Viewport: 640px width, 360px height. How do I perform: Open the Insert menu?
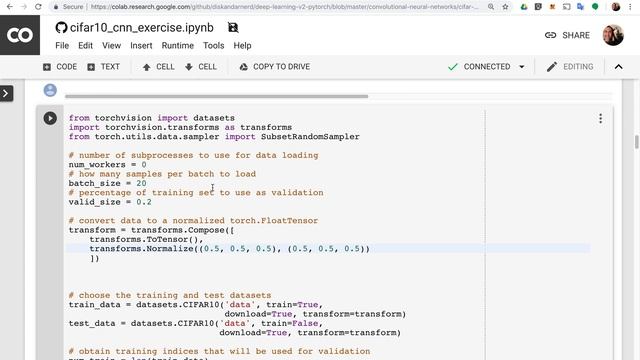141,45
